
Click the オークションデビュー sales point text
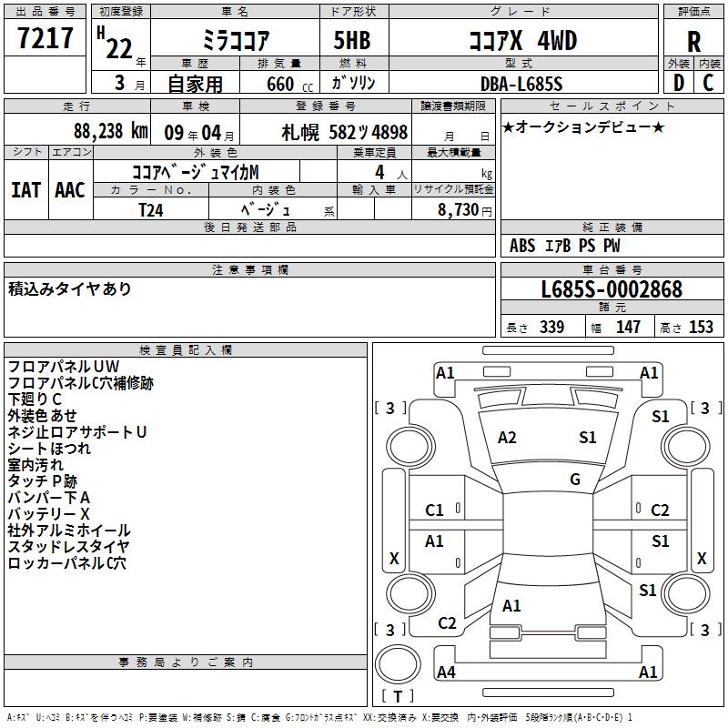583,126
